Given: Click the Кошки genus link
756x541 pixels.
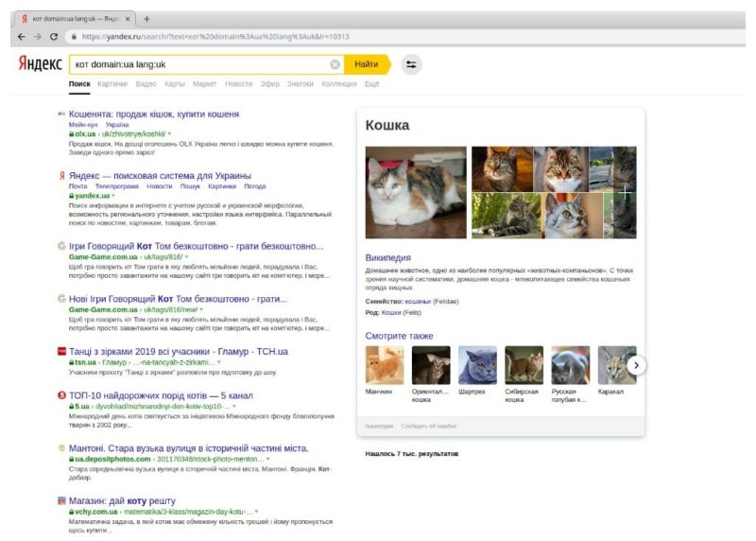Looking at the screenshot, I should point(391,313).
